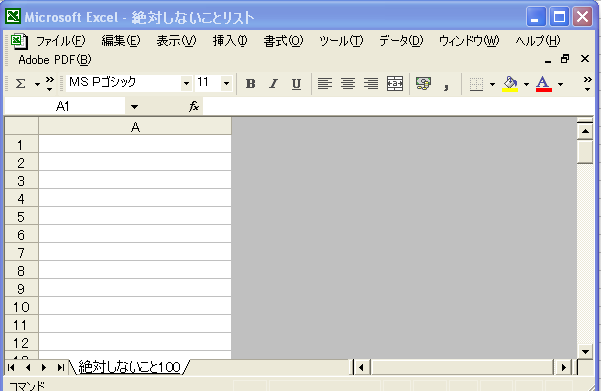Toggle underline formatting
601x391 pixels.
coord(296,84)
